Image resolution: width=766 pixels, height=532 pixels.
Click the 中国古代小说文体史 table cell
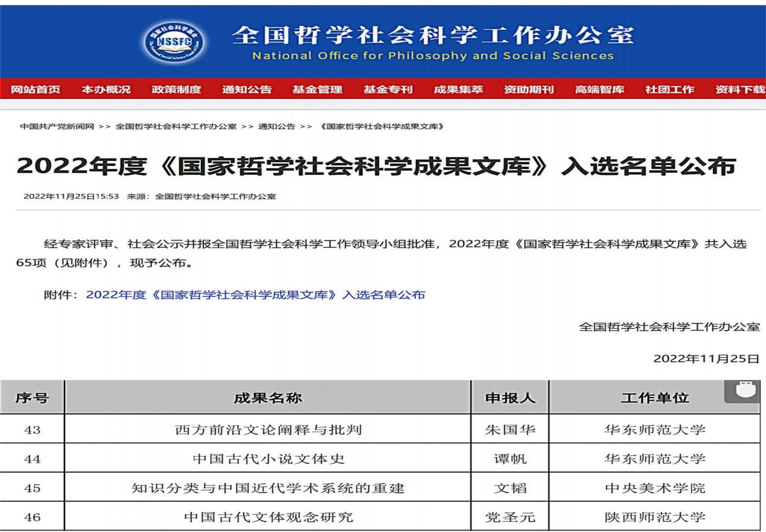coord(269,458)
